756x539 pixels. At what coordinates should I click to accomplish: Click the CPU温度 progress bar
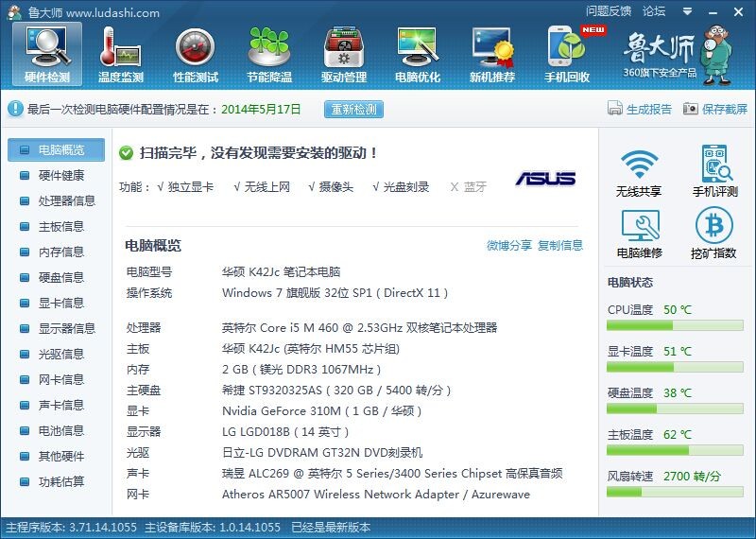point(675,326)
